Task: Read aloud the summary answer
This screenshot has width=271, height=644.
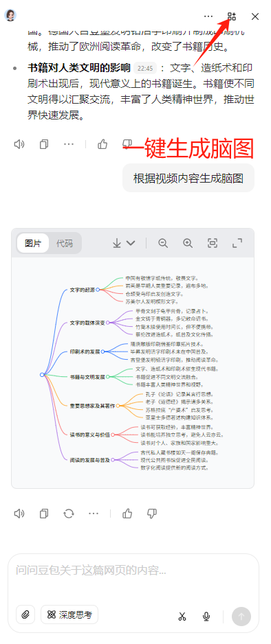Action: 19,145
